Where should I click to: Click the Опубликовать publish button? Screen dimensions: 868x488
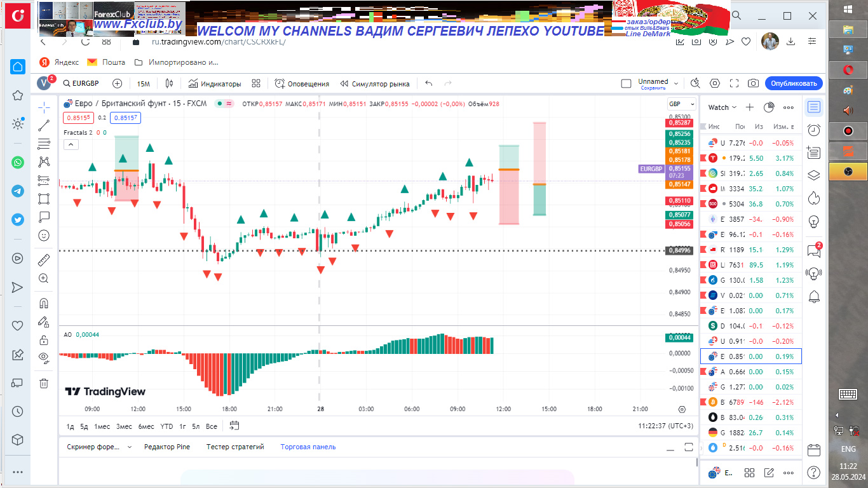tap(794, 83)
